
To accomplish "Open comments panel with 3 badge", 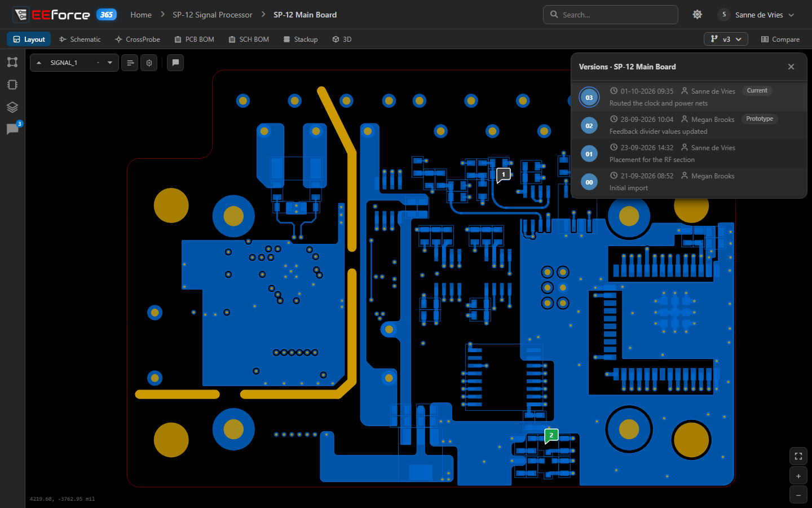I will click(12, 129).
